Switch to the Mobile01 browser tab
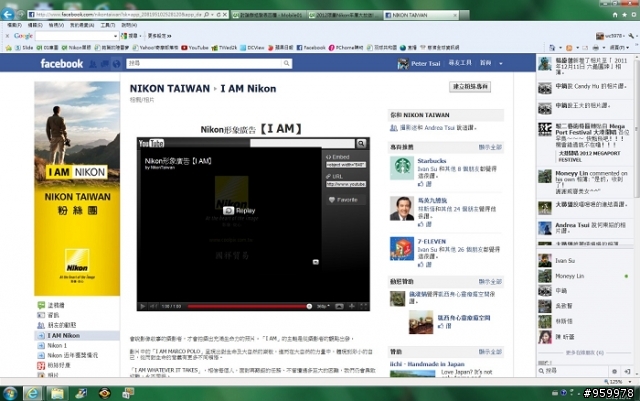This screenshot has height=401, width=640. [269, 15]
